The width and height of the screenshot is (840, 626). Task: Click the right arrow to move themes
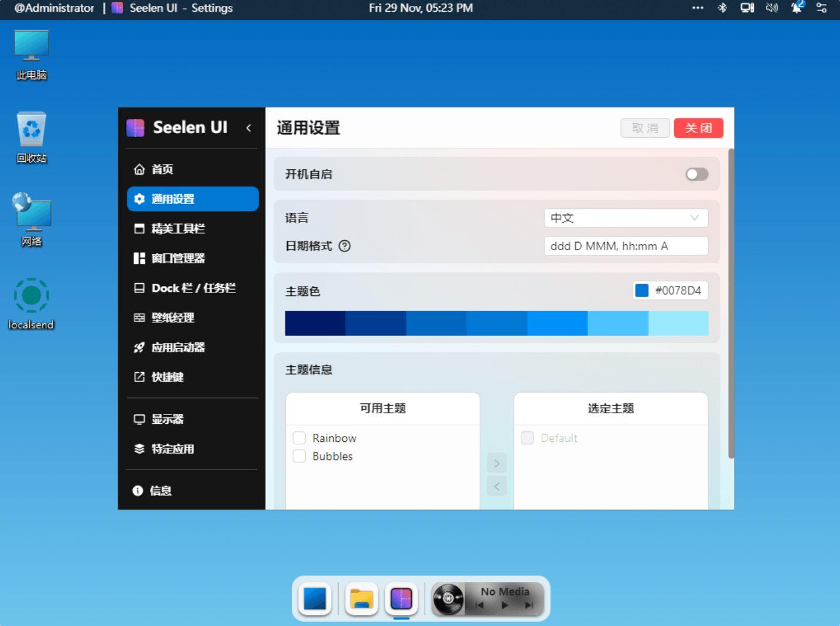click(496, 462)
